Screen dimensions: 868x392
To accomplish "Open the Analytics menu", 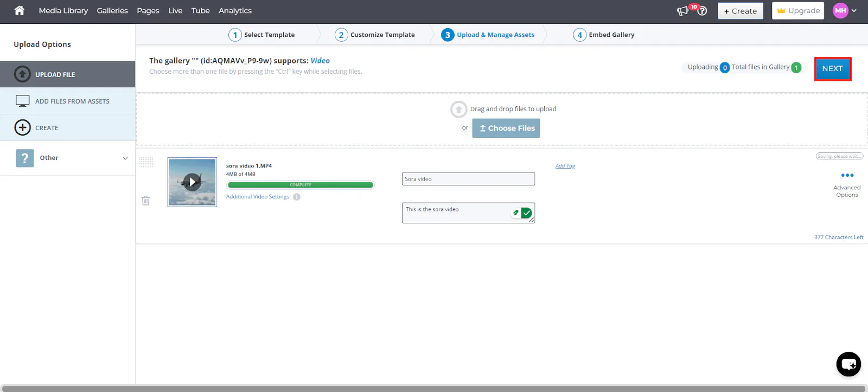I will (x=235, y=10).
